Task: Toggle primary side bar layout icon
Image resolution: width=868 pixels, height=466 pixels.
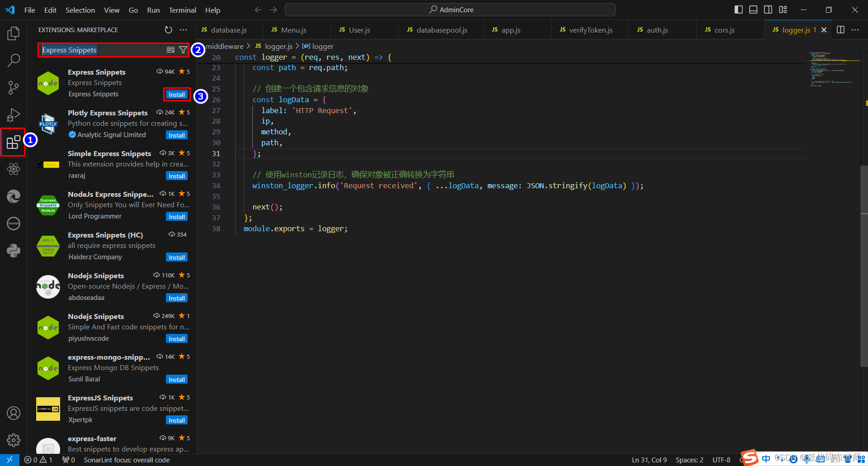Action: coord(739,10)
